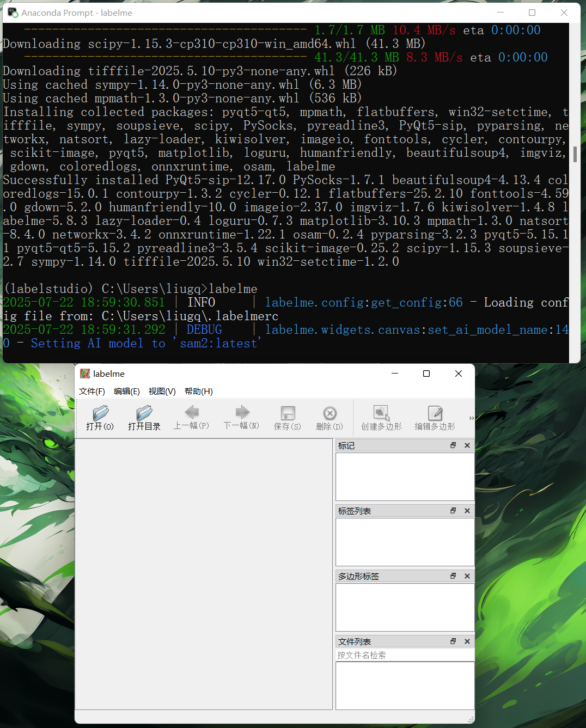
Task: Select the 编辑多边形 edit polygon tool
Action: [x=435, y=418]
